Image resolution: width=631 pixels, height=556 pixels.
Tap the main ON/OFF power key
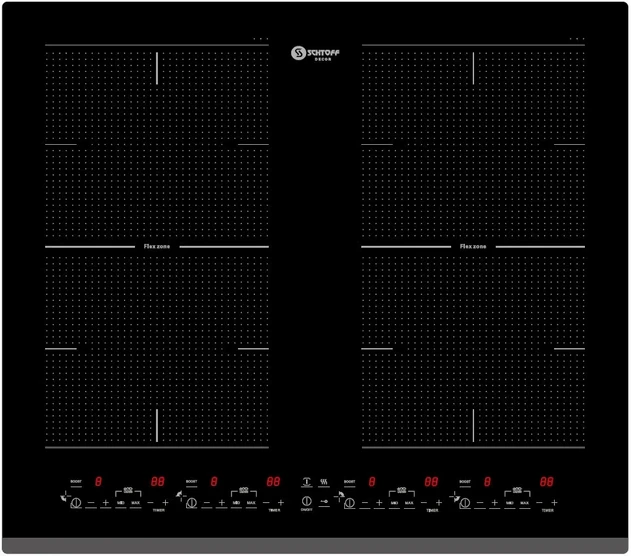point(307,501)
